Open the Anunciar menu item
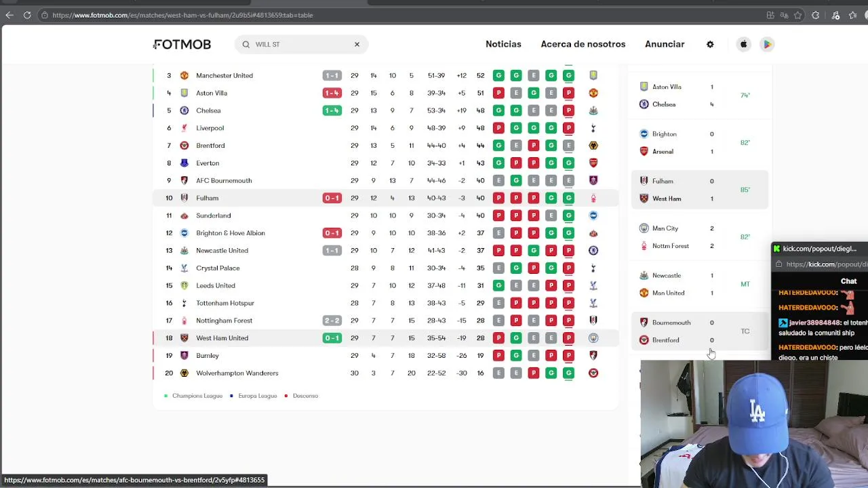This screenshot has width=868, height=488. 665,44
